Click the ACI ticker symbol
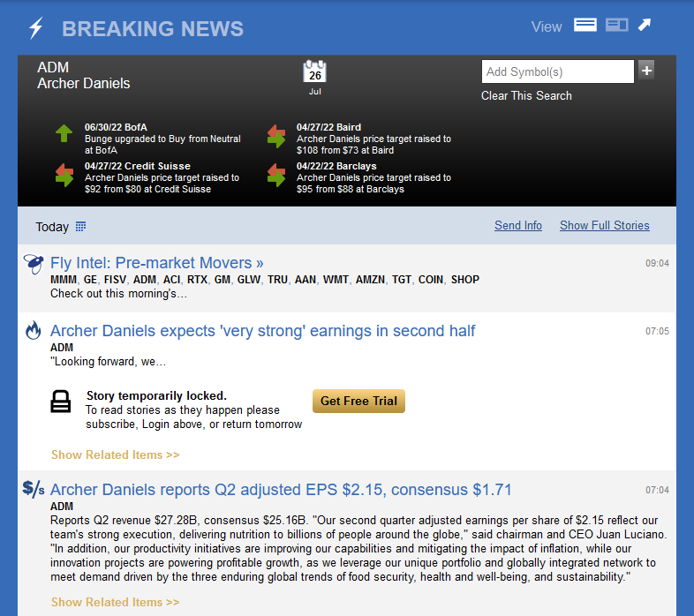This screenshot has width=694, height=616. 171,280
